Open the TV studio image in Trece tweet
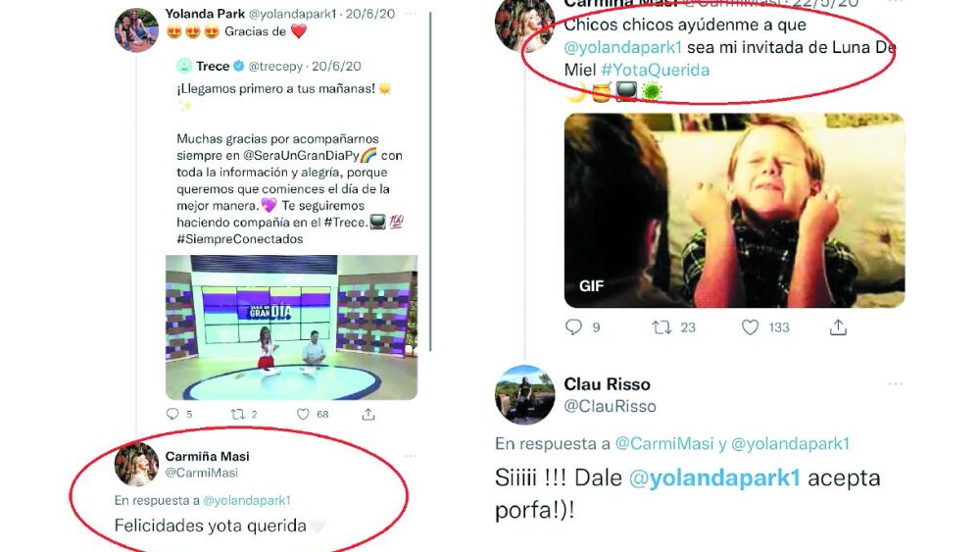980x552 pixels. coord(291,326)
